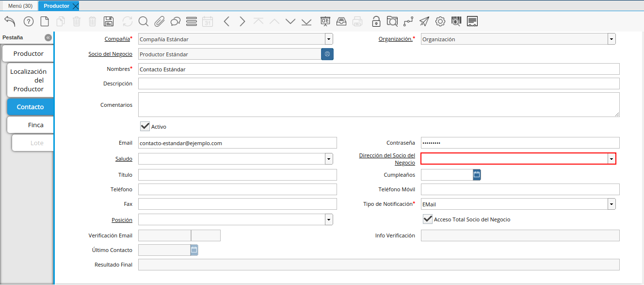Image resolution: width=644 pixels, height=285 pixels.
Task: Open the gear process icon in toolbar
Action: [440, 21]
